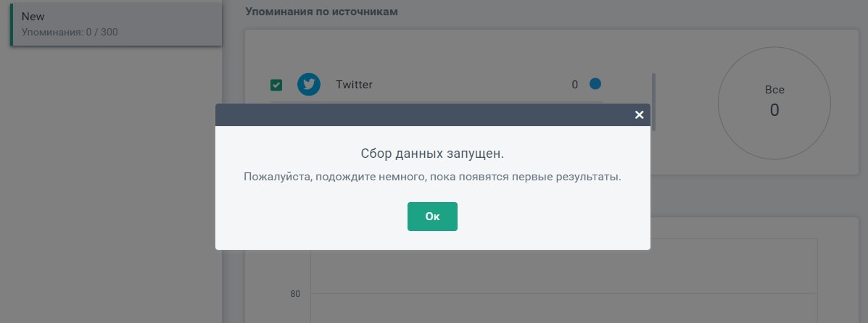868x323 pixels.
Task: Select the Twitter source label
Action: click(x=354, y=85)
